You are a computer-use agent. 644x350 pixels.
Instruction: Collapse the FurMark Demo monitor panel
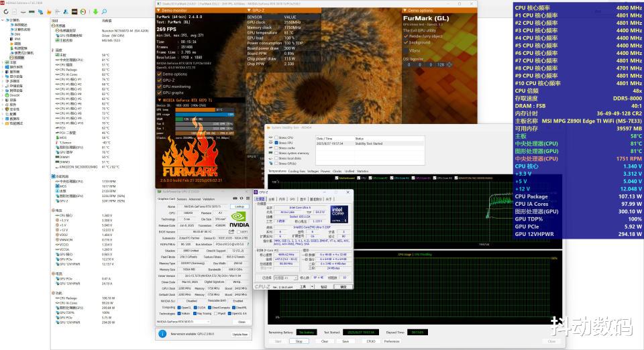(x=159, y=11)
